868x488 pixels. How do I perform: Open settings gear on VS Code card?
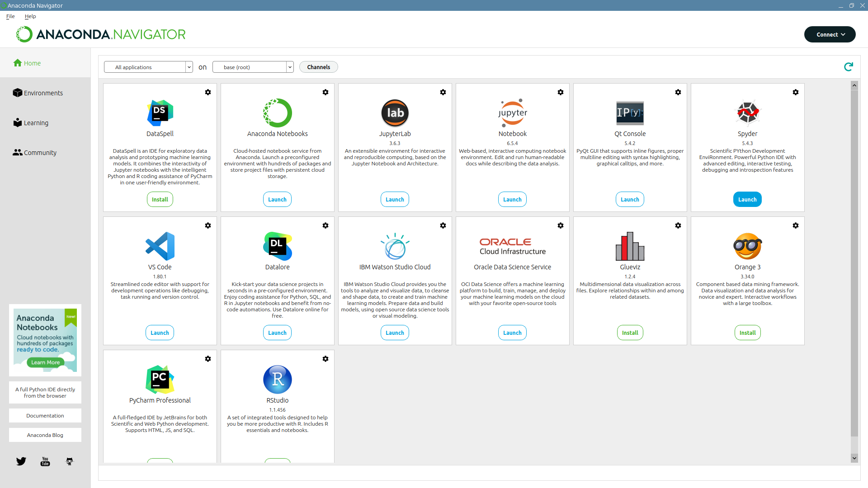point(208,225)
